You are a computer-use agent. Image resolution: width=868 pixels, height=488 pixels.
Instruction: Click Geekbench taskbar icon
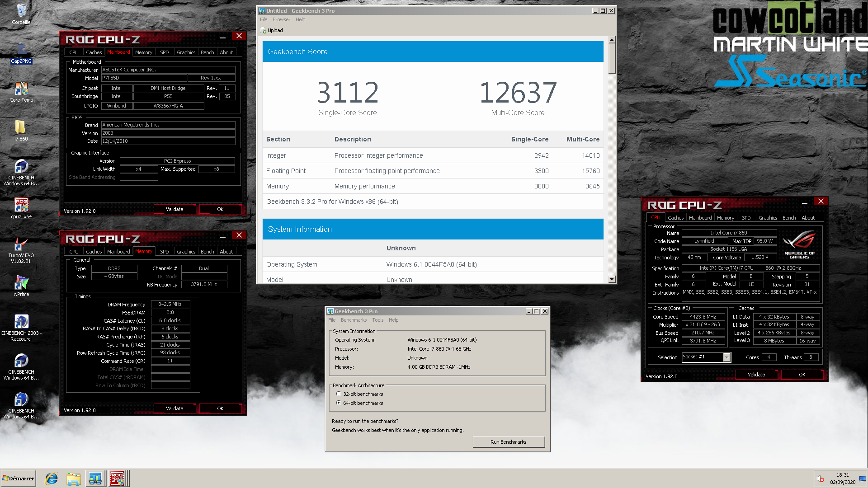[x=95, y=479]
